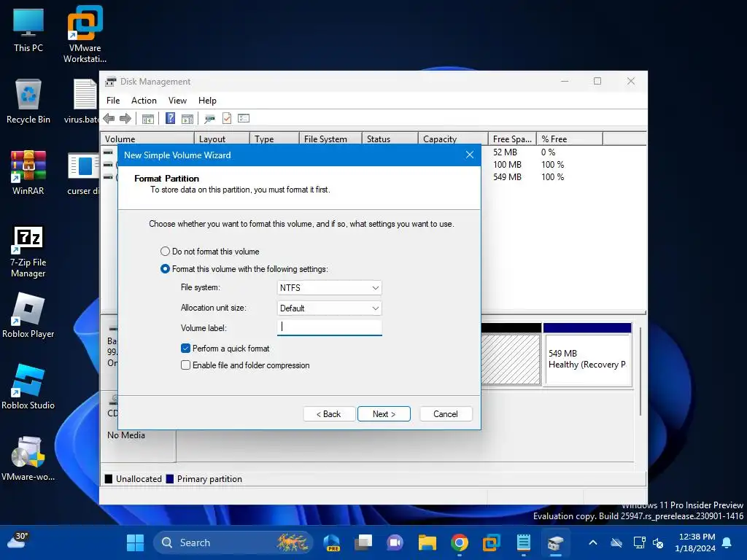Select the virus.bat file on desktop
Screen dimensions: 747x560
pyautogui.click(x=82, y=101)
